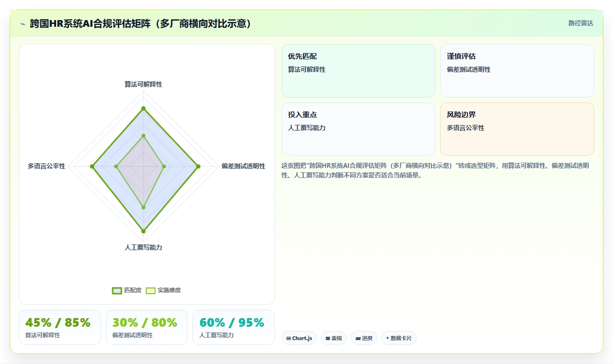Screen dimensions: 613x364
Task: Click the 算法可解释性 radar axis label
Action: [143, 84]
